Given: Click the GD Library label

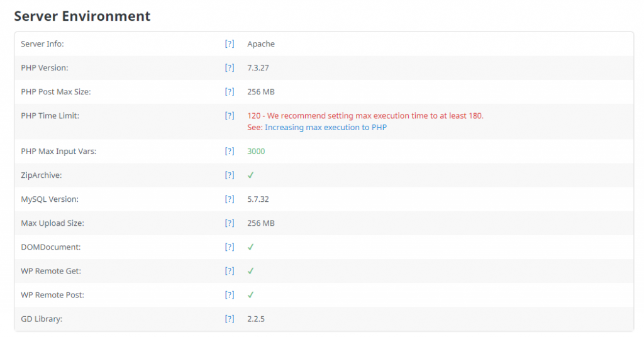Looking at the screenshot, I should pos(42,319).
